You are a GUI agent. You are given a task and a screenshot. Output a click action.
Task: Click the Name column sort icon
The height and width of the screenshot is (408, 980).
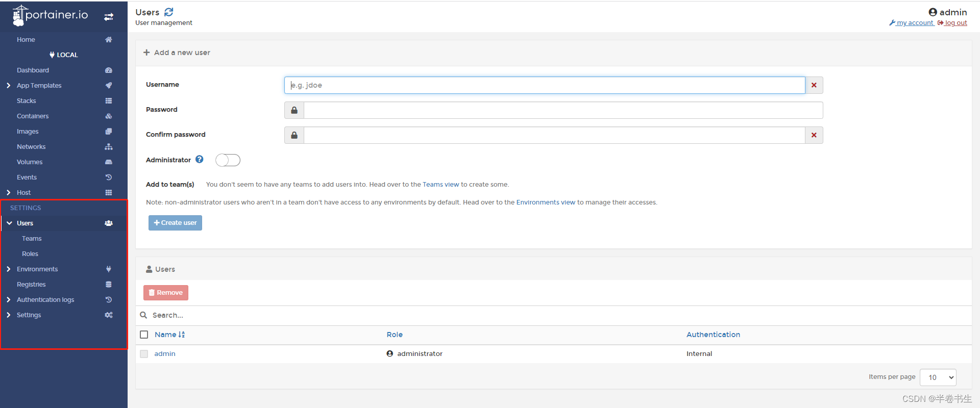pyautogui.click(x=182, y=335)
